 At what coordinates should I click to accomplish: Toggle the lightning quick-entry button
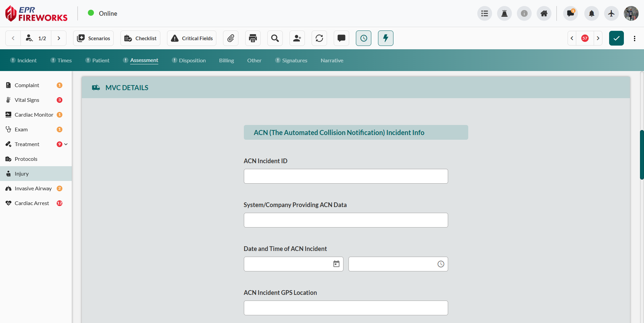385,38
